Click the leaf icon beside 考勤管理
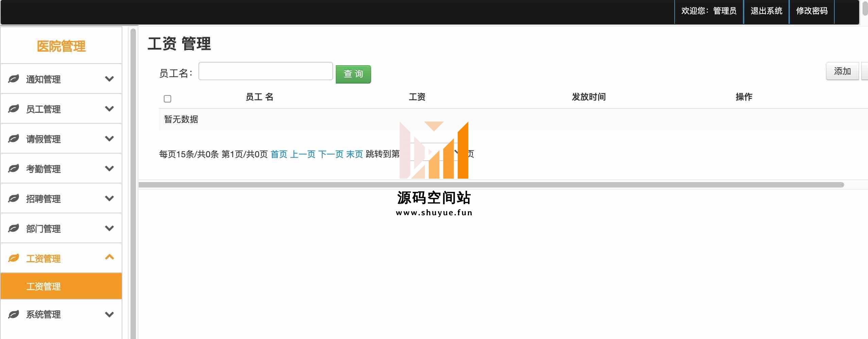868x339 pixels. coord(14,168)
